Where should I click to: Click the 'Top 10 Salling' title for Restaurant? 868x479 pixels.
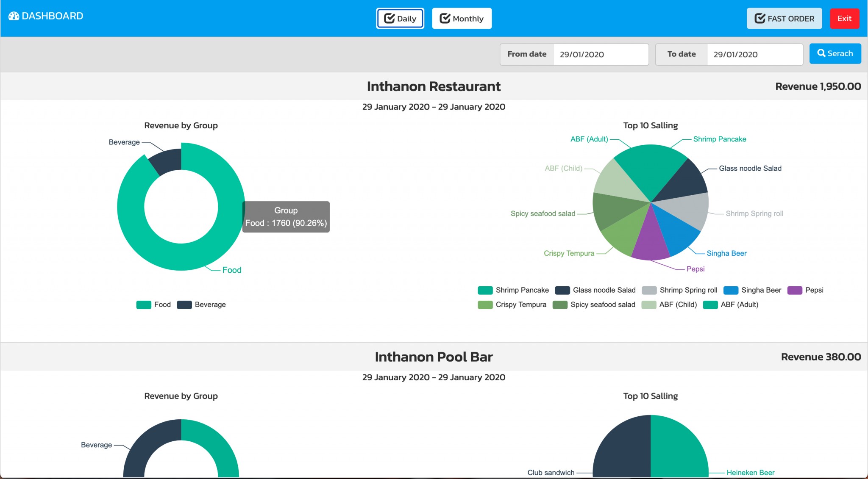click(651, 125)
